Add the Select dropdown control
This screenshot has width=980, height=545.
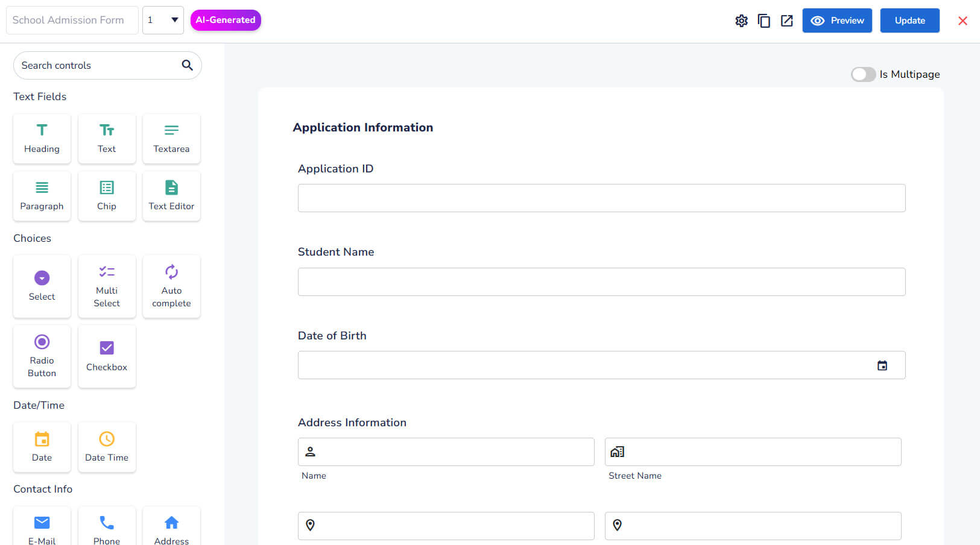click(x=42, y=286)
